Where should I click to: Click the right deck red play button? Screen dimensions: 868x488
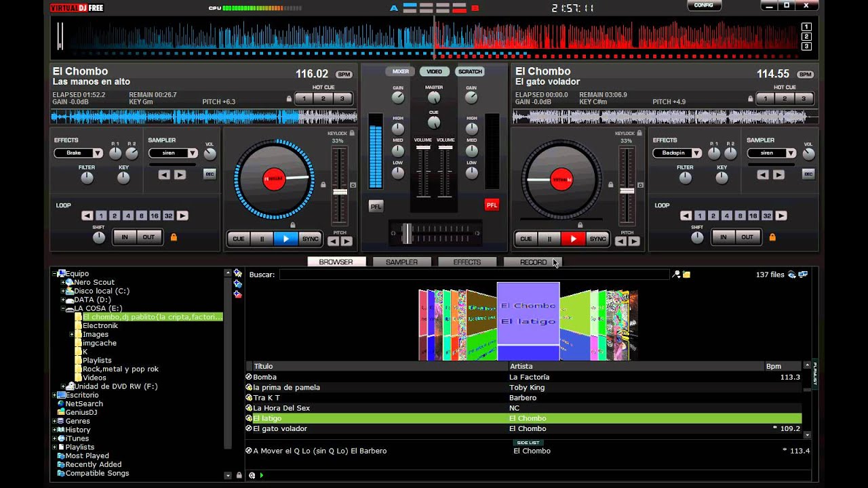point(573,239)
